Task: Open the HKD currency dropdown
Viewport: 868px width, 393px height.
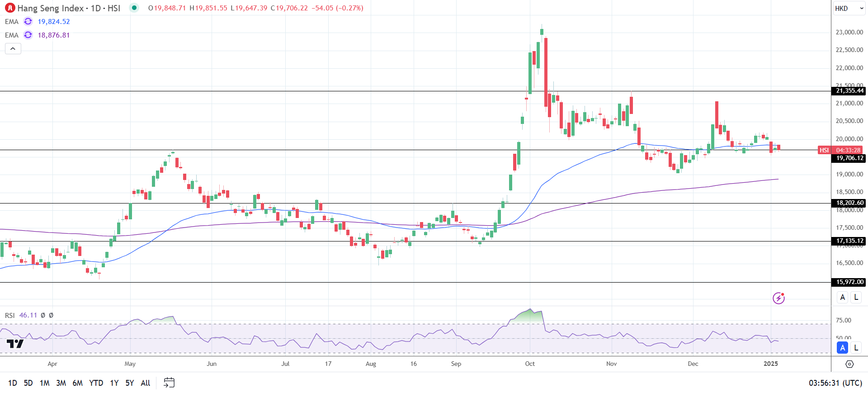Action: (x=849, y=8)
